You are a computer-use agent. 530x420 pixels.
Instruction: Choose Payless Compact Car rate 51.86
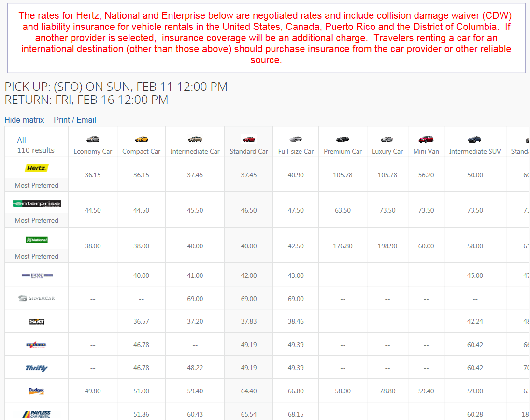(x=141, y=414)
